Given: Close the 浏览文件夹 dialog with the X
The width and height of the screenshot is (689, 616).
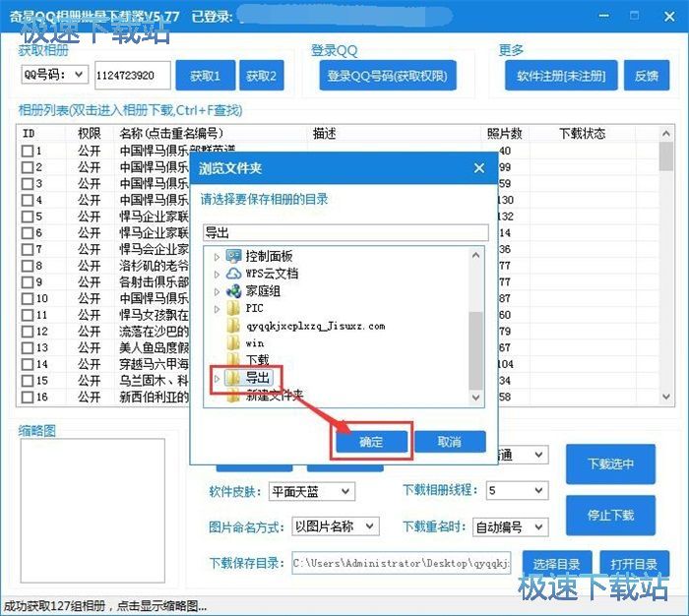Looking at the screenshot, I should (479, 168).
